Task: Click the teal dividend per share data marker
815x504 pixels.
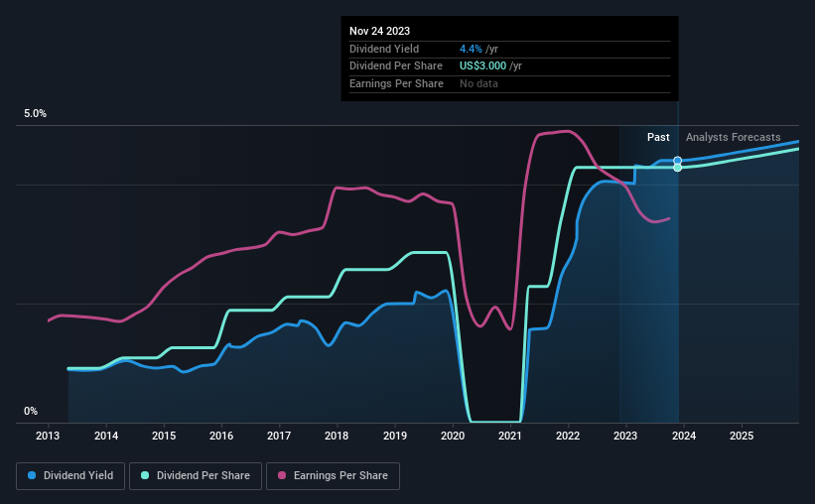Action: click(677, 168)
